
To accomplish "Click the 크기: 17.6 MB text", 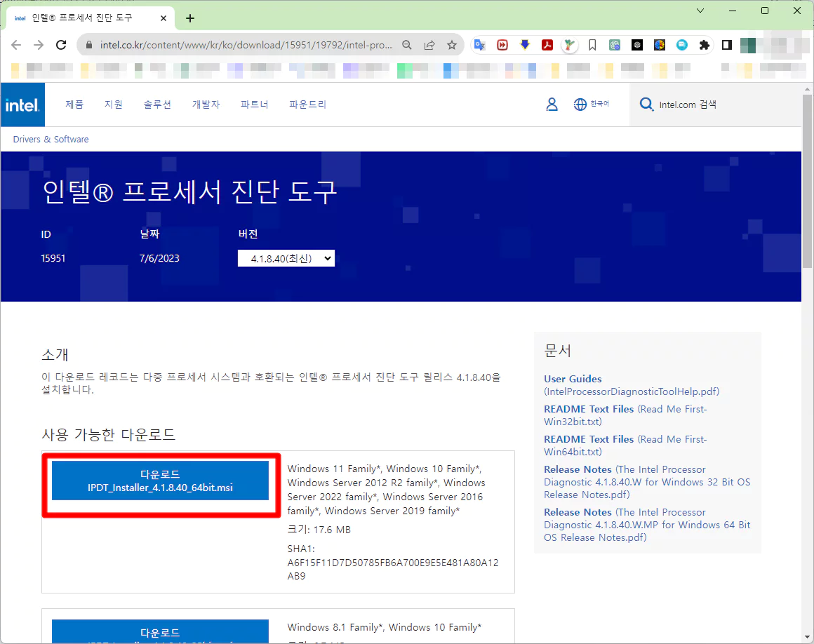I will (x=319, y=530).
